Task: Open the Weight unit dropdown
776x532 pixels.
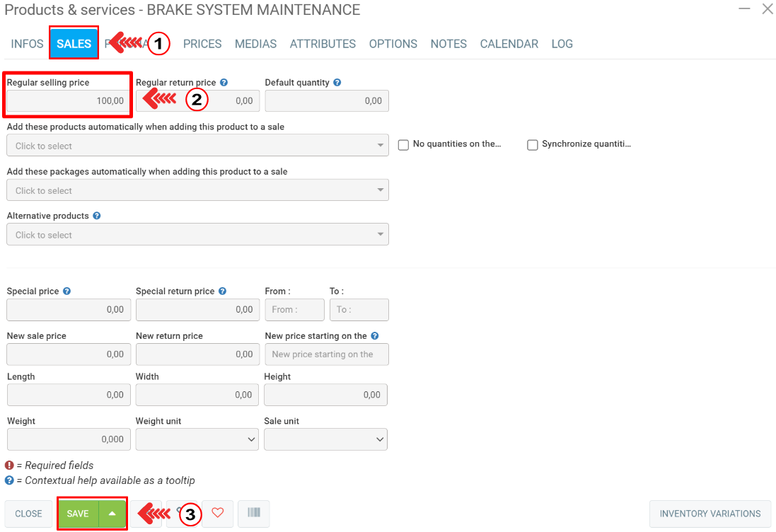Action: (197, 439)
